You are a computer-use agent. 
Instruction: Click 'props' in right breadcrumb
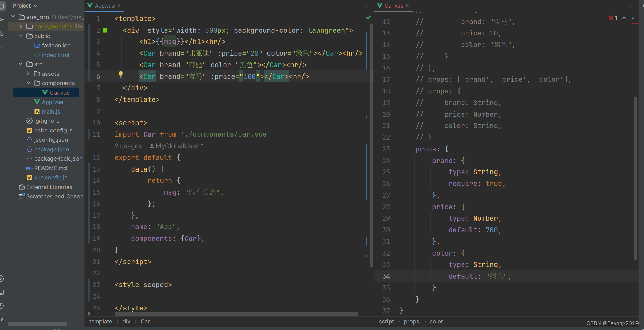pyautogui.click(x=412, y=321)
